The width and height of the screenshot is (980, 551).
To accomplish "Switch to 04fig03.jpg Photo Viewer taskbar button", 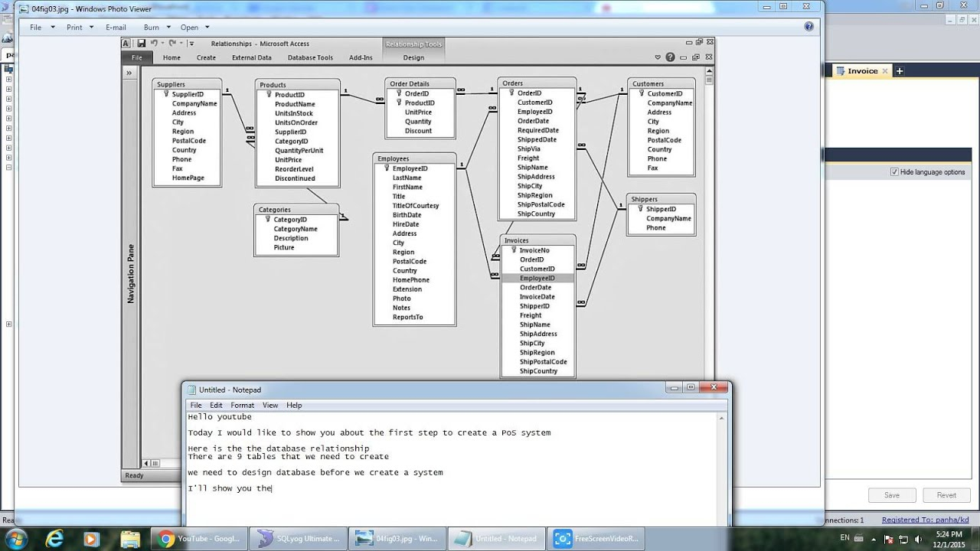I will click(x=397, y=539).
